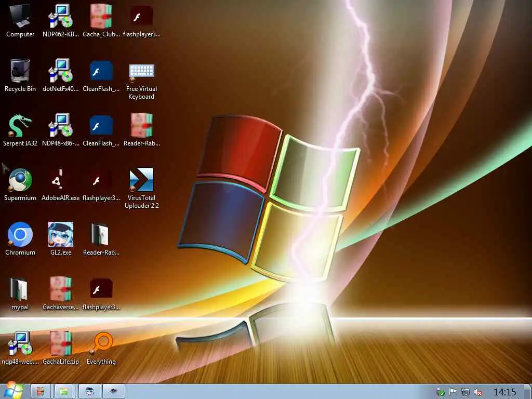Viewport: 532px width, 399px height.
Task: Select the ndp48-web installer icon
Action: (x=20, y=348)
